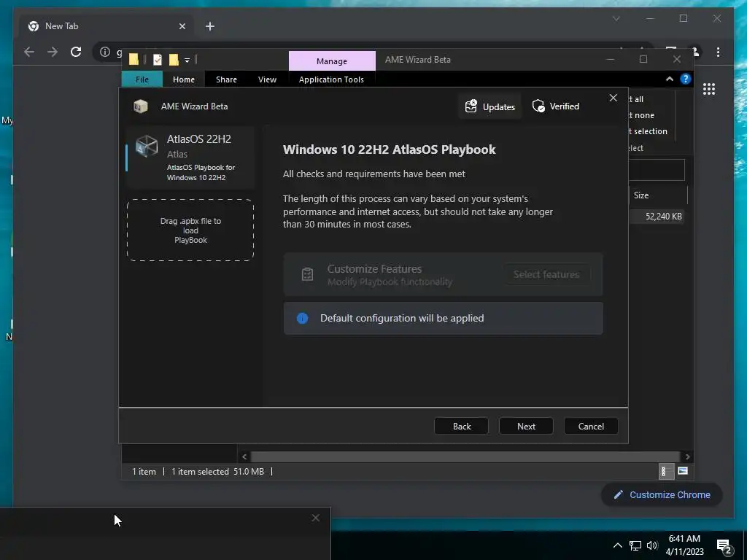Screen dimensions: 747x560
Task: Click the Back button in AME Wizard
Action: click(x=461, y=426)
